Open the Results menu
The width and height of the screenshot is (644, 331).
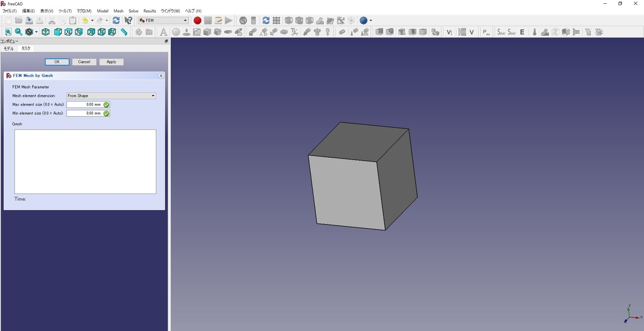tap(150, 11)
